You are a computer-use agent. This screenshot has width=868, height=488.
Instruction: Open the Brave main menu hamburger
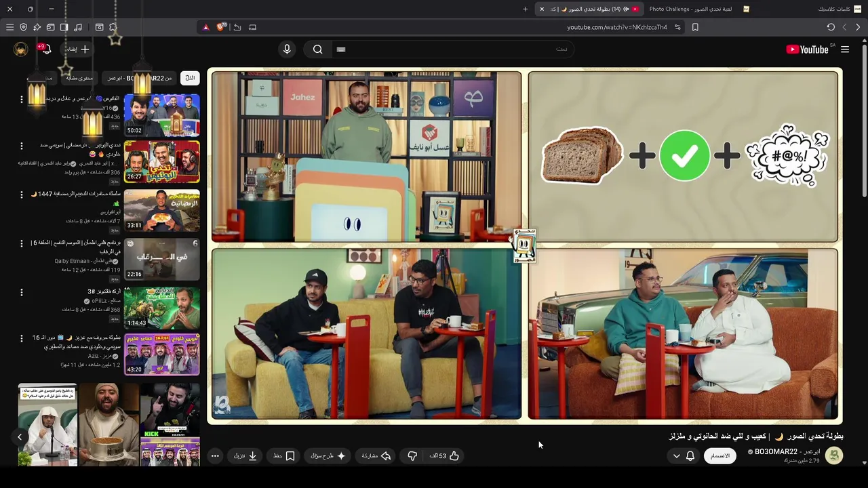(x=9, y=27)
